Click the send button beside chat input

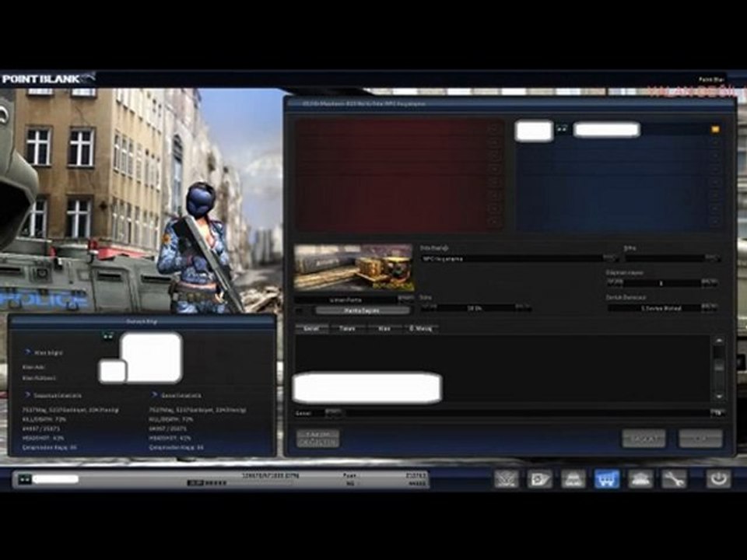coord(718,413)
